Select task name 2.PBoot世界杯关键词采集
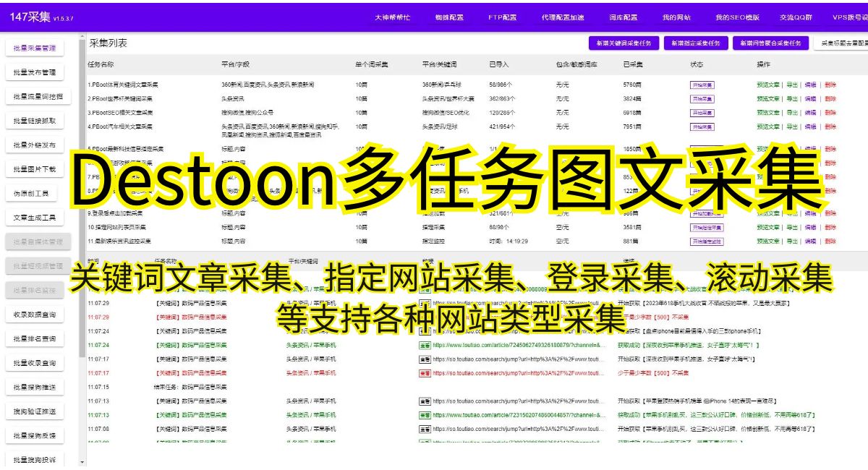 pyautogui.click(x=120, y=98)
